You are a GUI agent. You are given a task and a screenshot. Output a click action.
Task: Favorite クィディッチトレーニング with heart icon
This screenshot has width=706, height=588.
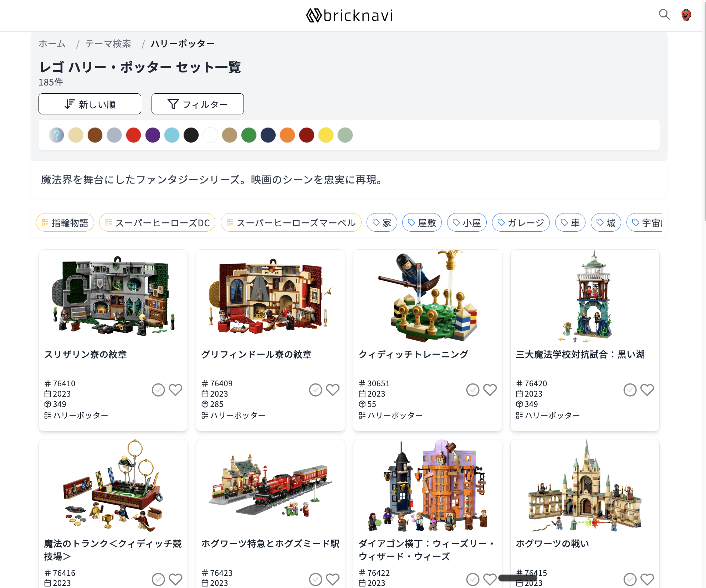[x=490, y=390]
